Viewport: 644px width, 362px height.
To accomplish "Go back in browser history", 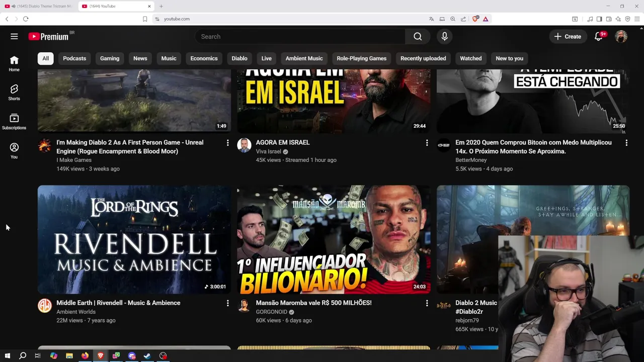I will (7, 19).
